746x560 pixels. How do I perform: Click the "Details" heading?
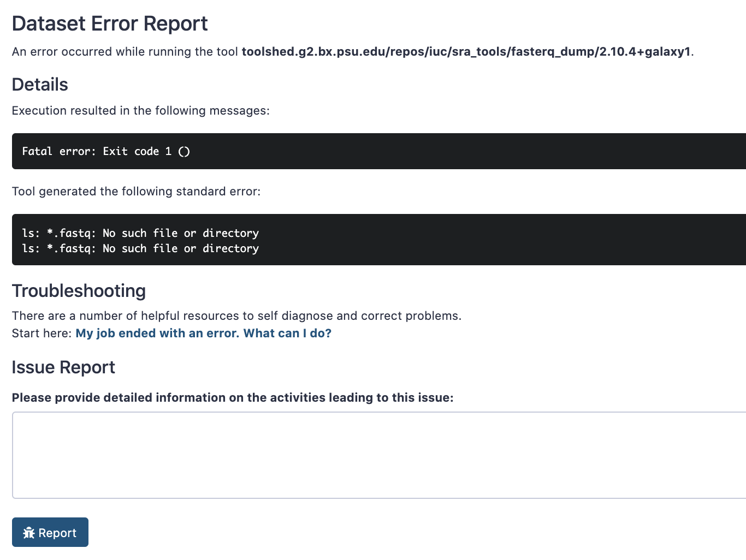point(40,85)
